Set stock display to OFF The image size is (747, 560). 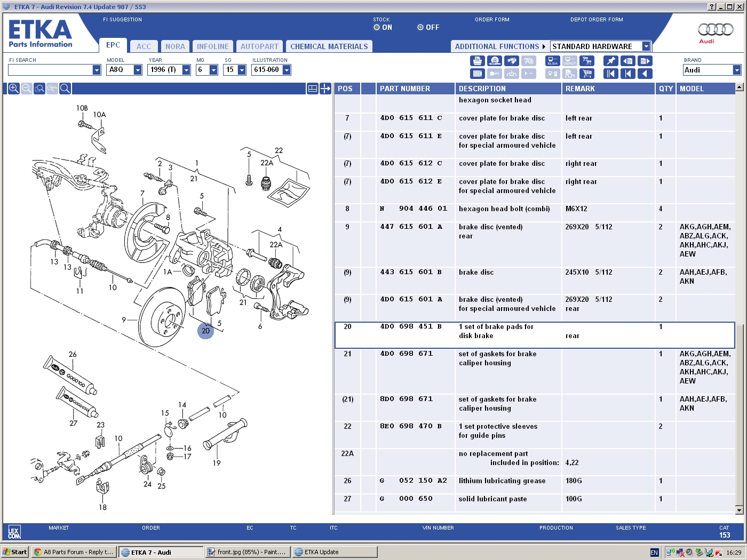point(420,27)
